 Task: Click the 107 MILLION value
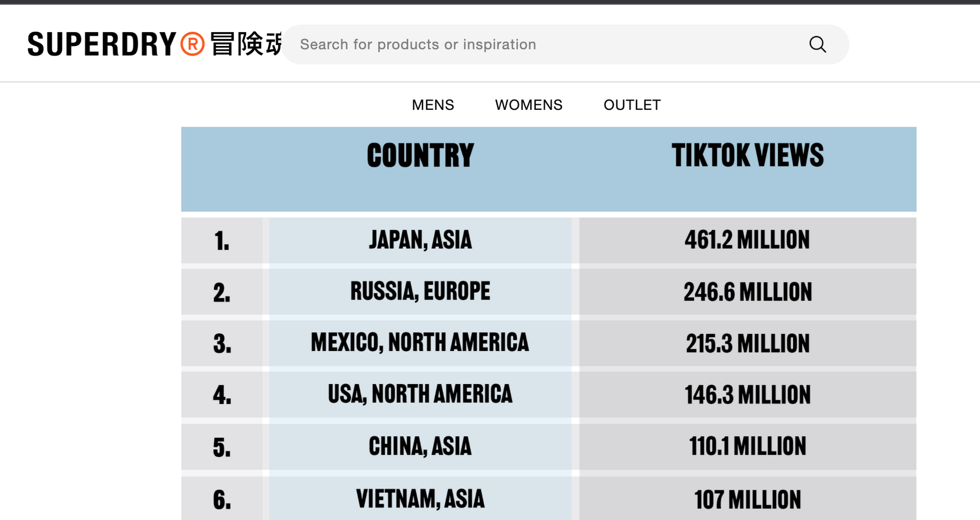pyautogui.click(x=748, y=500)
